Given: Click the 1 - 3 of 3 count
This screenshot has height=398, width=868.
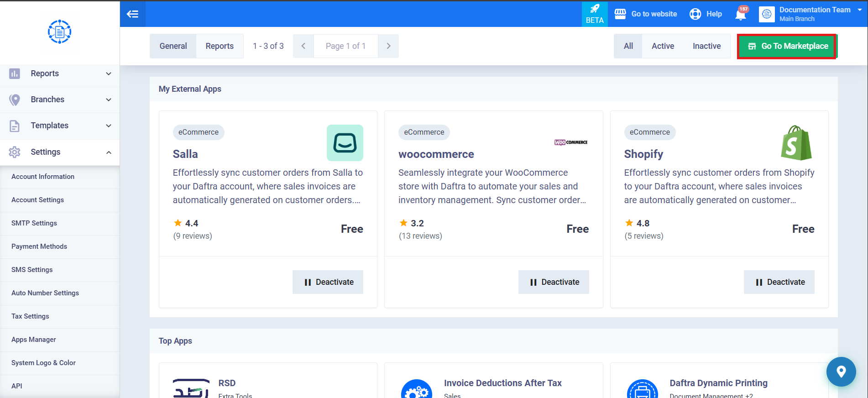Looking at the screenshot, I should tap(268, 46).
